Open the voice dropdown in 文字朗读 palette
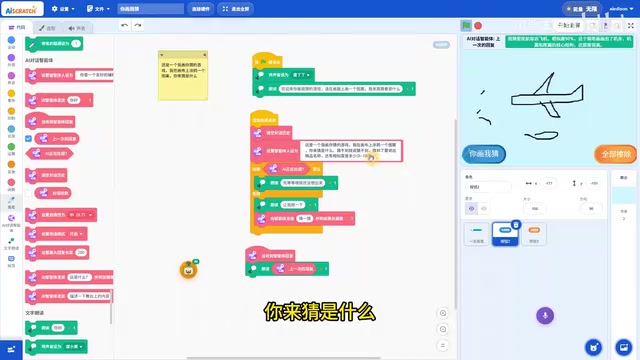The height and width of the screenshot is (360, 640). (x=74, y=347)
